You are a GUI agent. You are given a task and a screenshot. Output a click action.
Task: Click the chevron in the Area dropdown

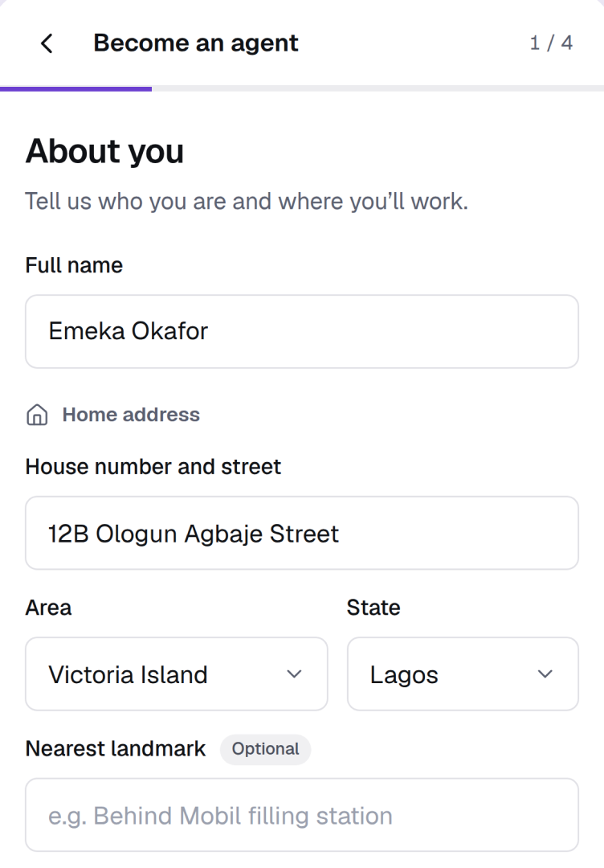[x=294, y=674]
